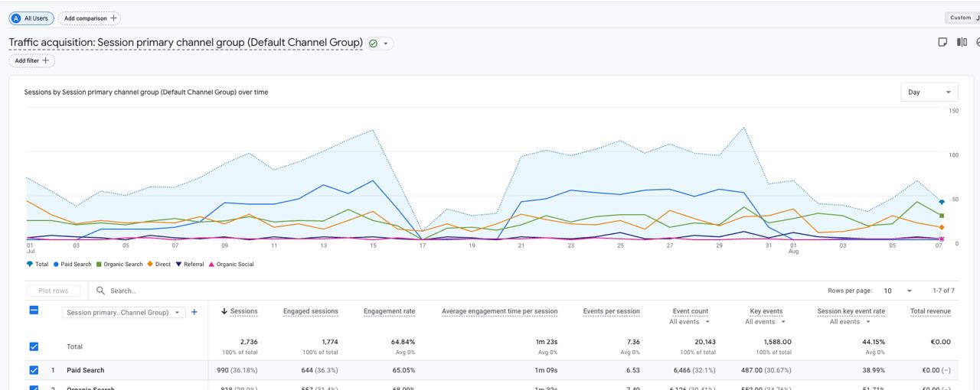Toggle the select-all rows checkbox in the header

[x=34, y=310]
